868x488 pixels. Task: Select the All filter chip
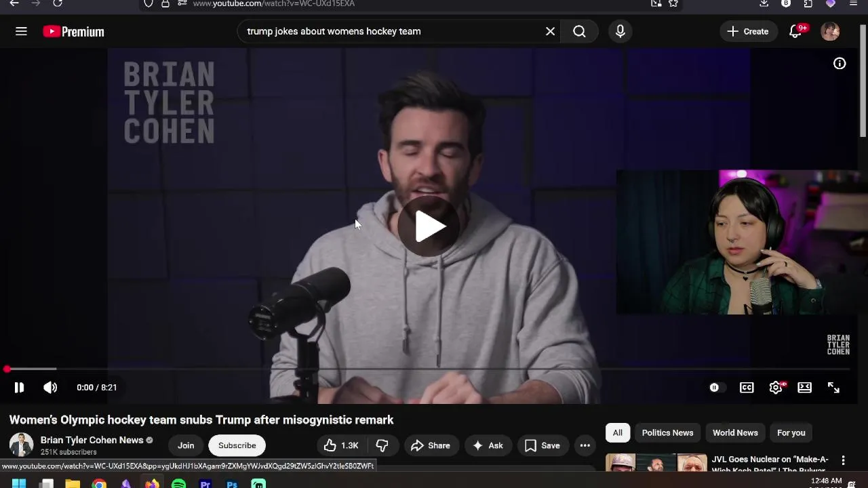618,432
